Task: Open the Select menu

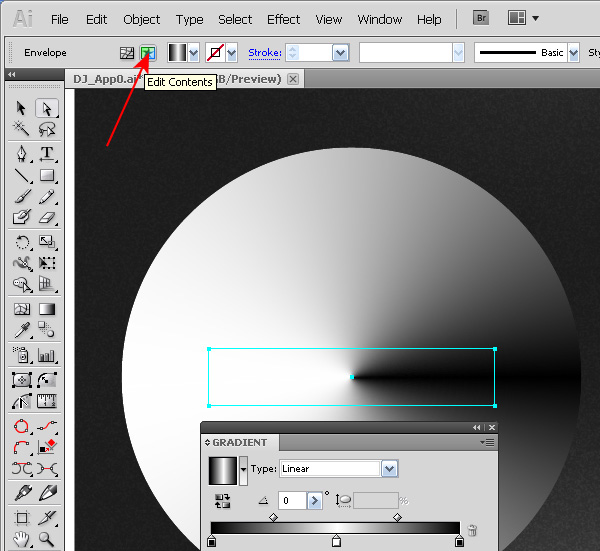Action: pyautogui.click(x=235, y=19)
